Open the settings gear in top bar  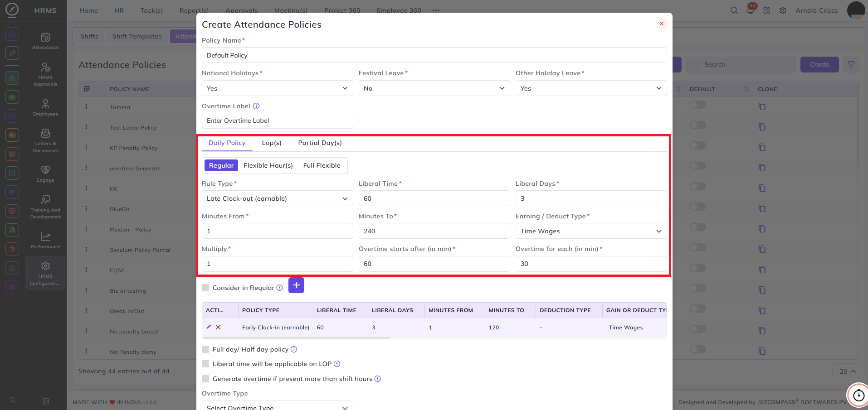pyautogui.click(x=783, y=10)
